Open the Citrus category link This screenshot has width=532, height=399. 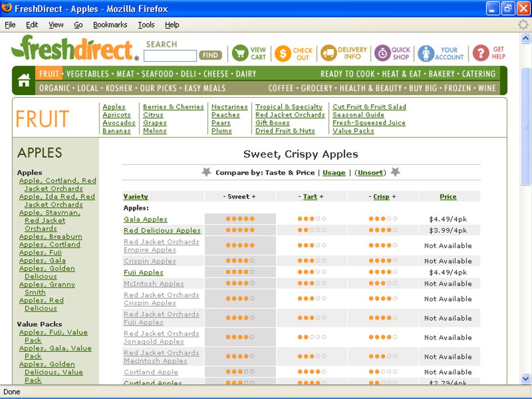[x=153, y=115]
